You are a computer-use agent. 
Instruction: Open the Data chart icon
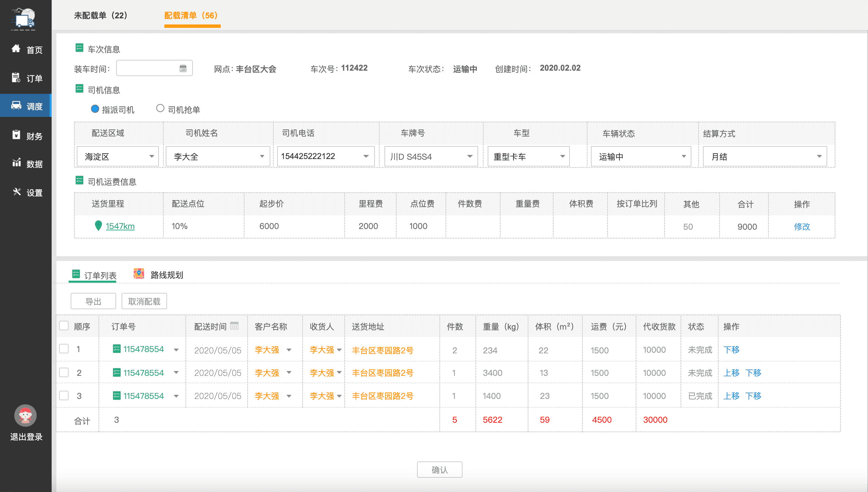(16, 163)
